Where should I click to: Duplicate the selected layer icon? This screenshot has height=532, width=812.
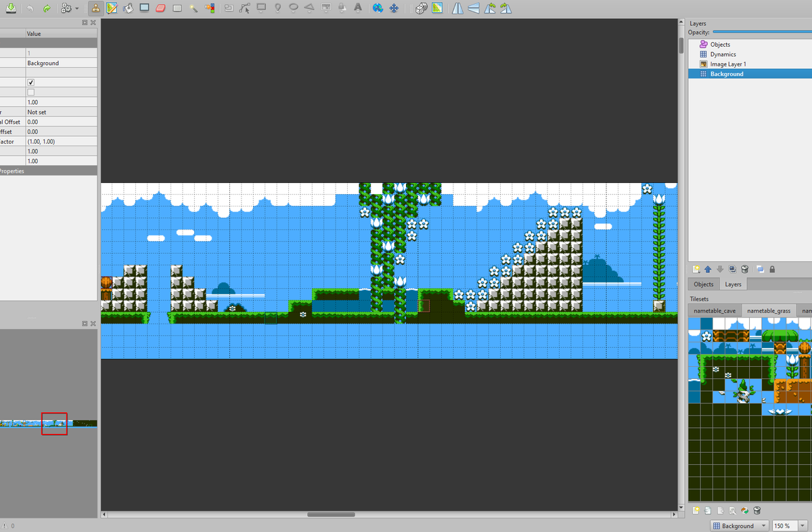tap(733, 269)
